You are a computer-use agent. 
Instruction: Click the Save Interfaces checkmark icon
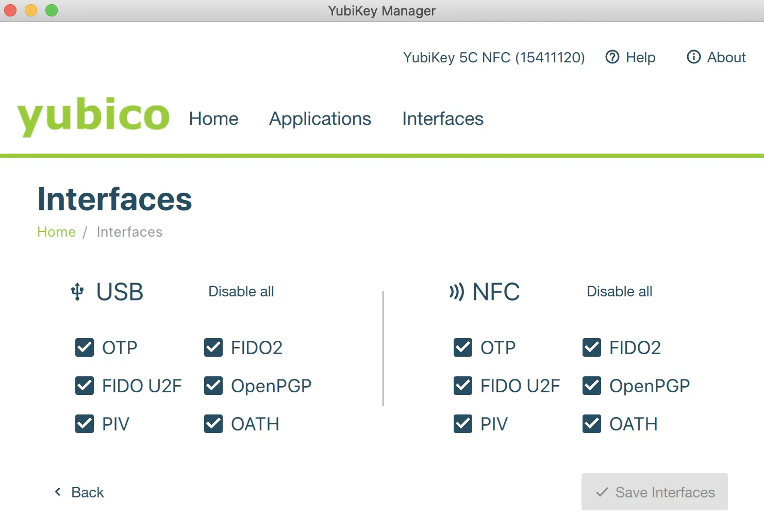coord(602,492)
